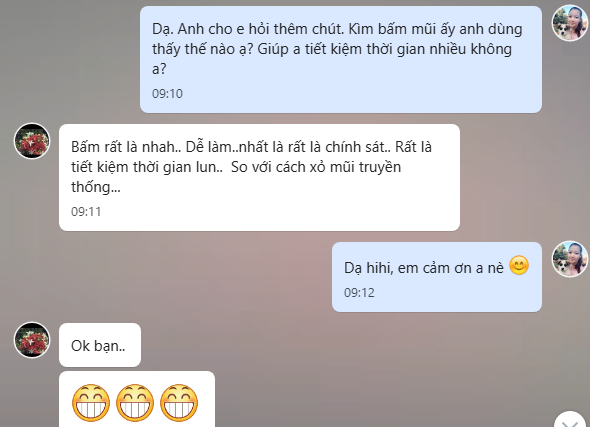The height and width of the screenshot is (427, 590).
Task: Click the 09:12 timestamp
Action: point(359,293)
